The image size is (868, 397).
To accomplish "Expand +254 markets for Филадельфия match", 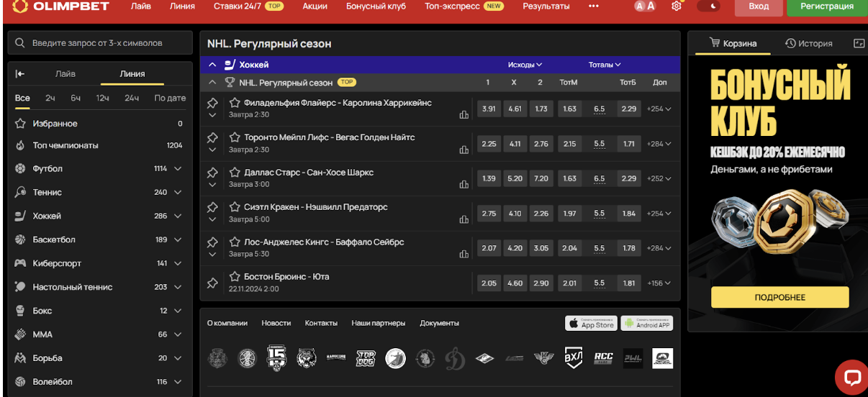I will [659, 109].
